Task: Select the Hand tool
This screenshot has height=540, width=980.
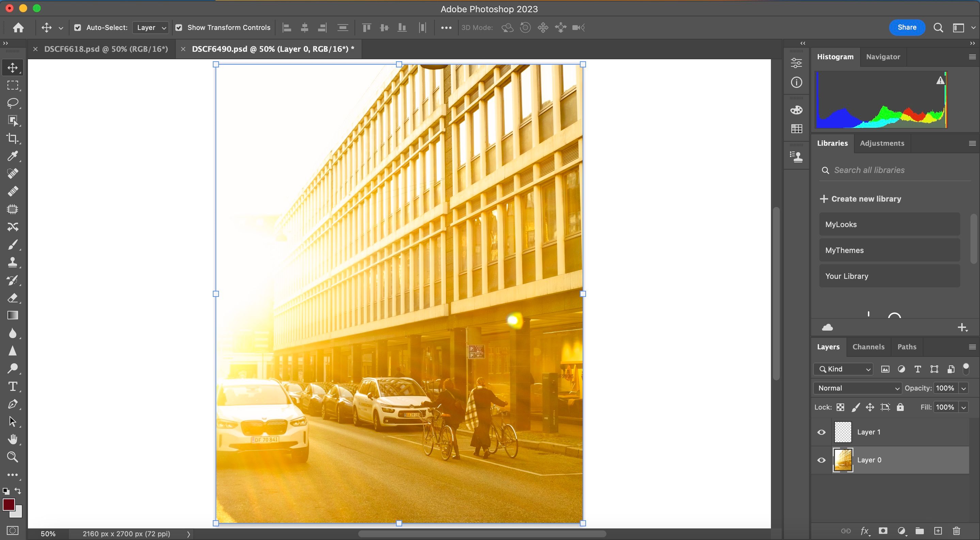Action: pyautogui.click(x=13, y=439)
